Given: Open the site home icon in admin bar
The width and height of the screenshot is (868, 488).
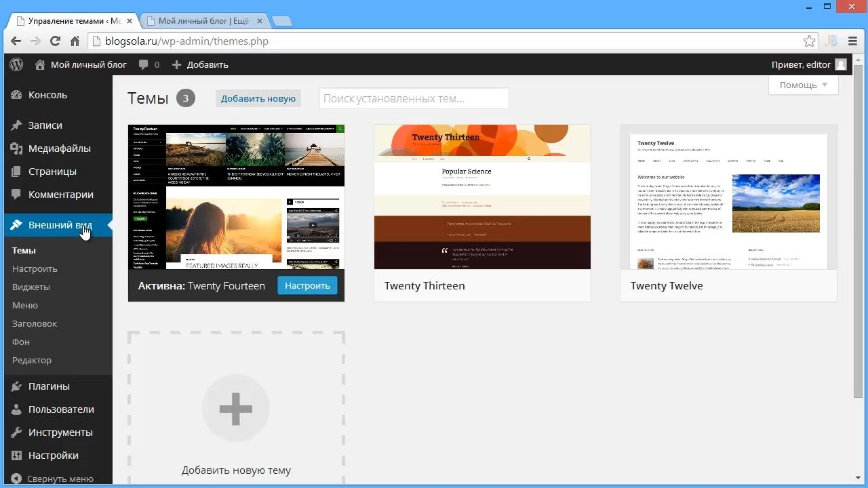Looking at the screenshot, I should (x=40, y=64).
